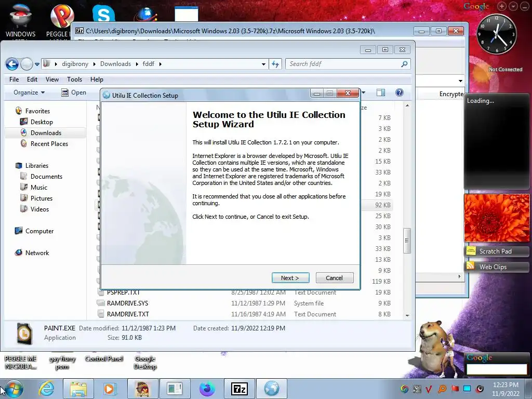Toggle the preview pane icon

tap(381, 92)
